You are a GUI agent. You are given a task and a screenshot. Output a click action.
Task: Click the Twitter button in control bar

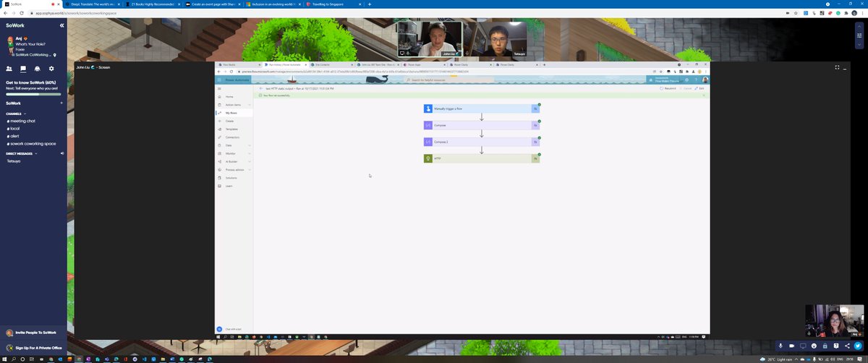pyautogui.click(x=859, y=346)
